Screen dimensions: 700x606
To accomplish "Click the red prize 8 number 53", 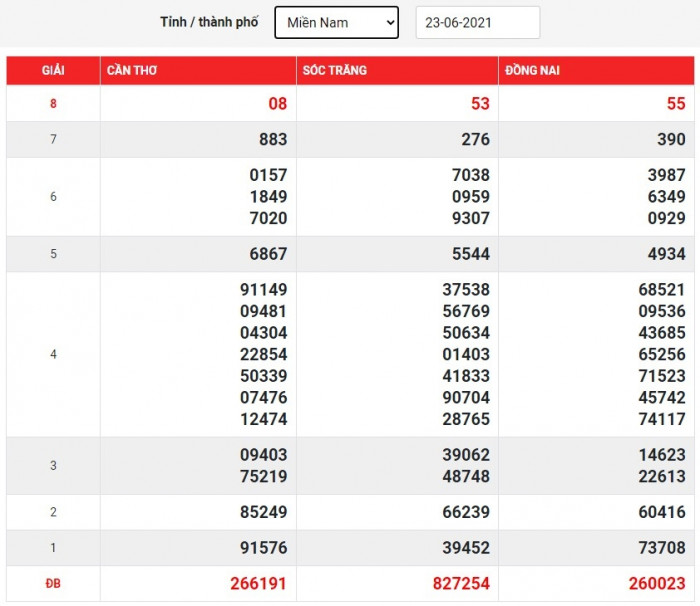I will point(480,104).
